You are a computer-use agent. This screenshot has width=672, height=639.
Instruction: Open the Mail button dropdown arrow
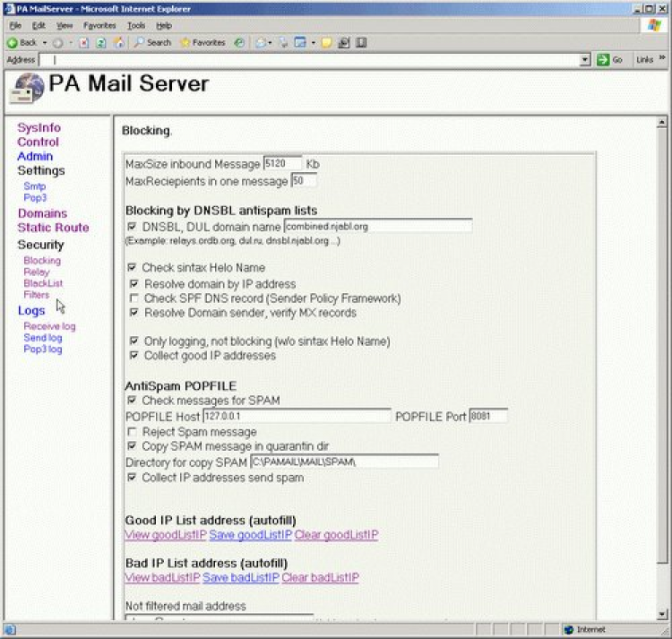(x=270, y=43)
